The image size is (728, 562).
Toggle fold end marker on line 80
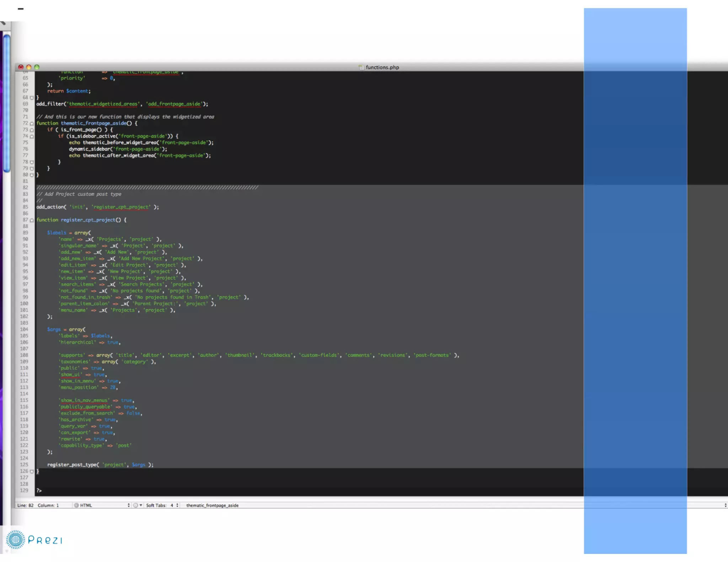click(x=32, y=175)
